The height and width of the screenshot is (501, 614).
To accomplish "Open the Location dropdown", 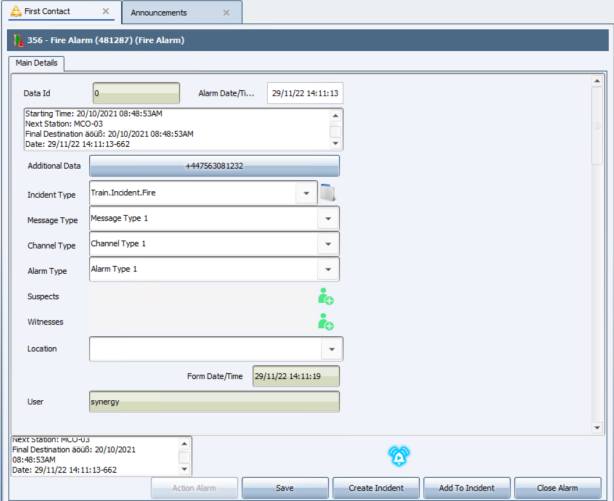I will point(331,349).
